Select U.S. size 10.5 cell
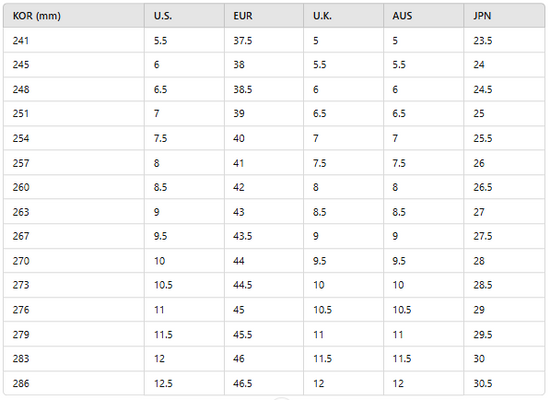 (185, 285)
